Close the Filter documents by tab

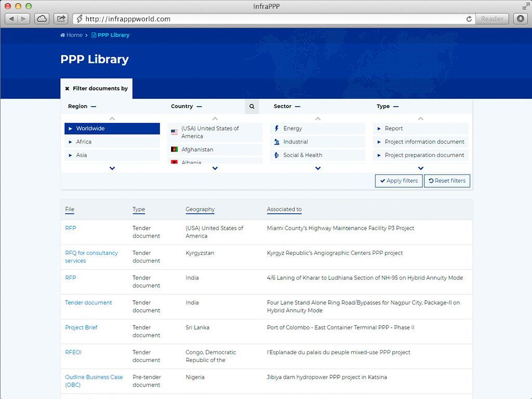click(x=67, y=89)
